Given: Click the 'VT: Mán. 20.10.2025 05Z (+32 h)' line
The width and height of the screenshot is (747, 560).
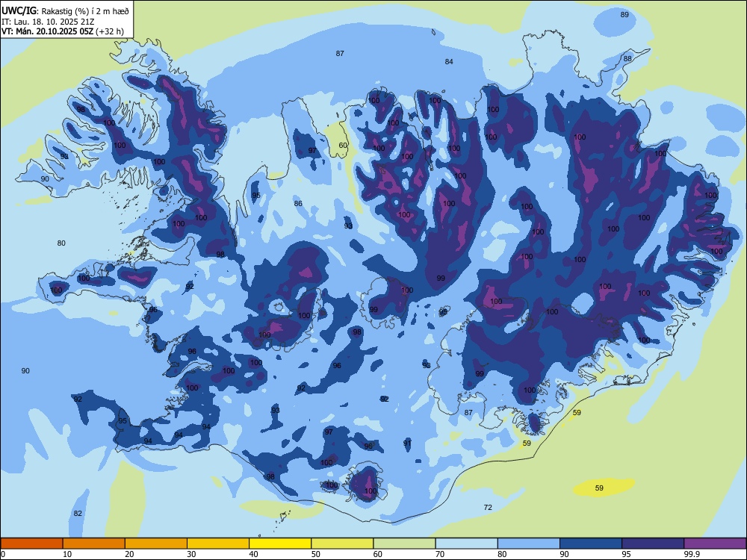Looking at the screenshot, I should coord(63,31).
